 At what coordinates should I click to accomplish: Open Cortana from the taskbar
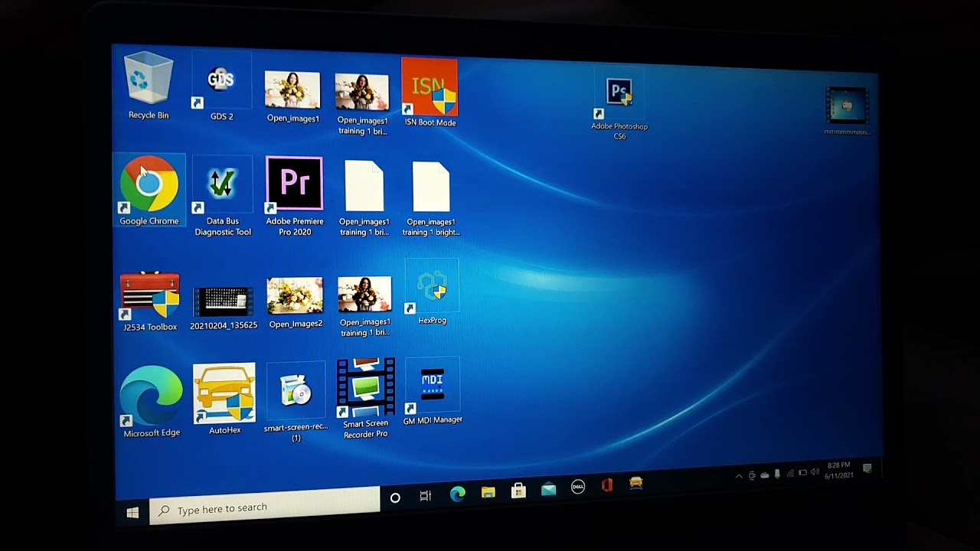[395, 497]
